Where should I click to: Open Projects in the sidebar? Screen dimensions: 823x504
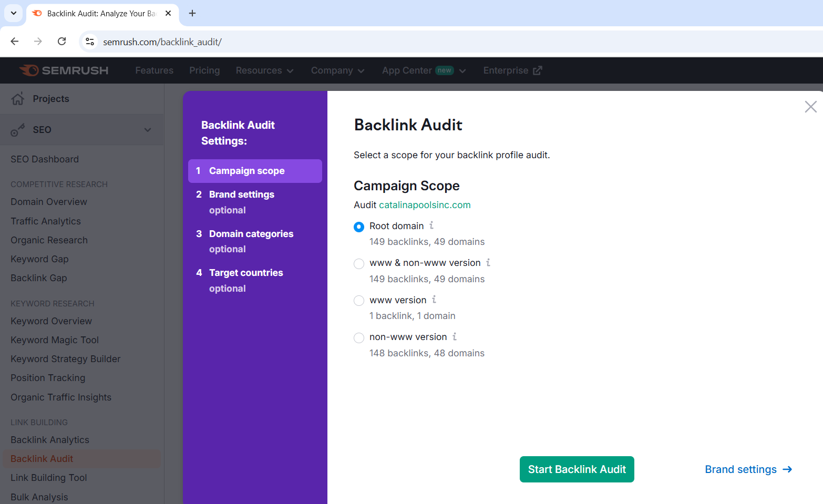coord(51,99)
